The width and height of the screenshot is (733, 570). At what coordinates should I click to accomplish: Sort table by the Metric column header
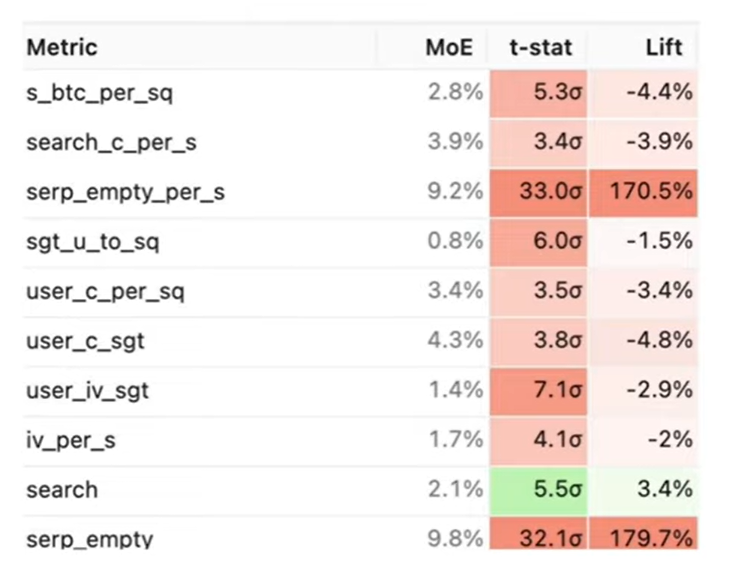62,48
